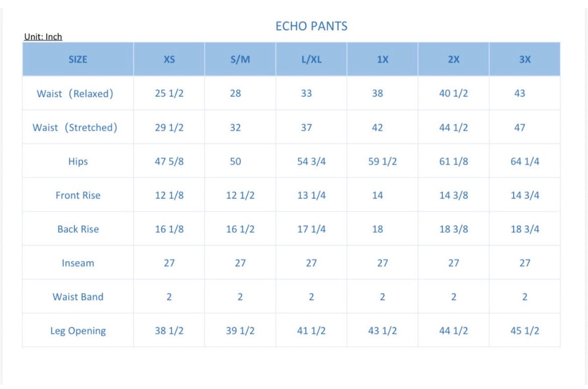Viewport: 588px width, 389px height.
Task: Select the SIZE column header
Action: point(78,59)
